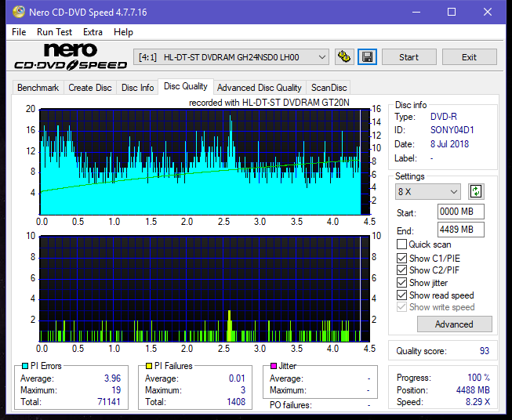Viewport: 512px width, 420px height.
Task: Toggle Show C1/PIE checkbox
Action: (401, 258)
